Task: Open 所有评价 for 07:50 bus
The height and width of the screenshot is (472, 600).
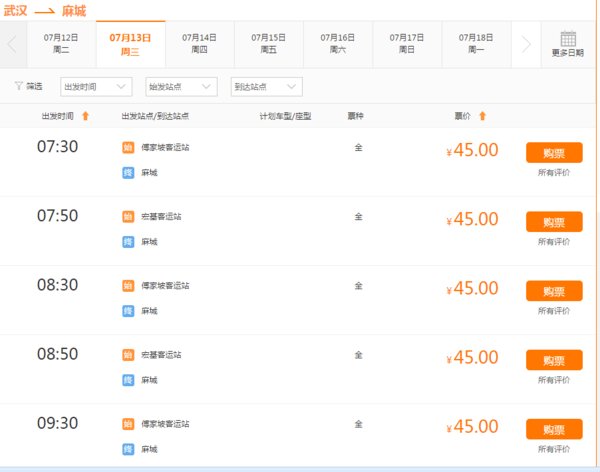Action: click(554, 242)
